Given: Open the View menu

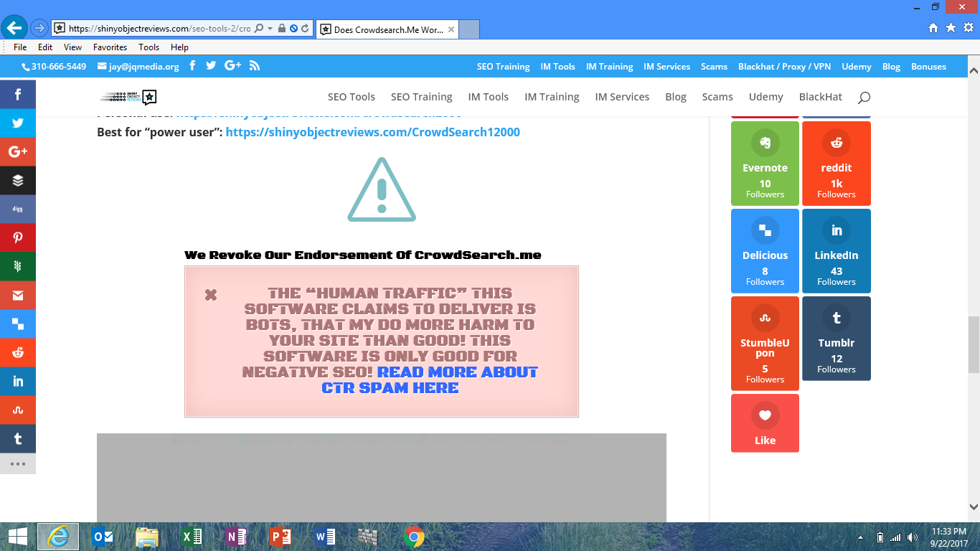Looking at the screenshot, I should point(72,47).
